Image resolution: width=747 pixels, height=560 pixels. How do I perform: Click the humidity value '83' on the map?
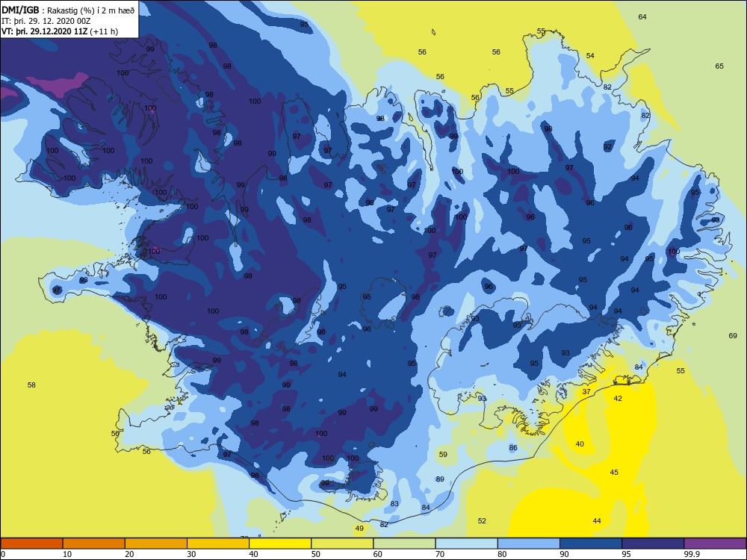click(x=394, y=504)
